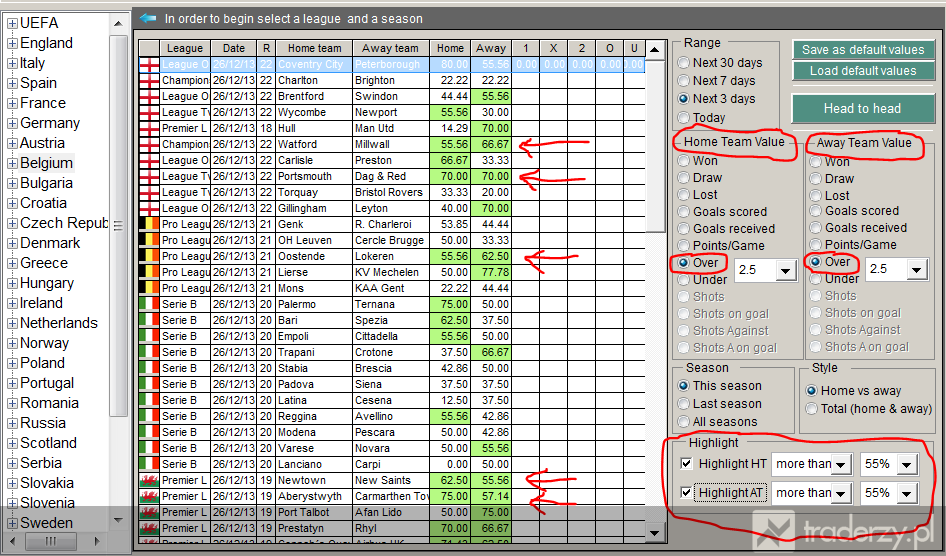
Task: Select Portugal in the league tree
Action: (47, 383)
